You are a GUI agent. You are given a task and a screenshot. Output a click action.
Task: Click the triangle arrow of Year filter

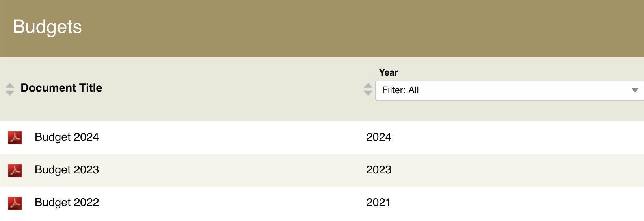[x=635, y=91]
